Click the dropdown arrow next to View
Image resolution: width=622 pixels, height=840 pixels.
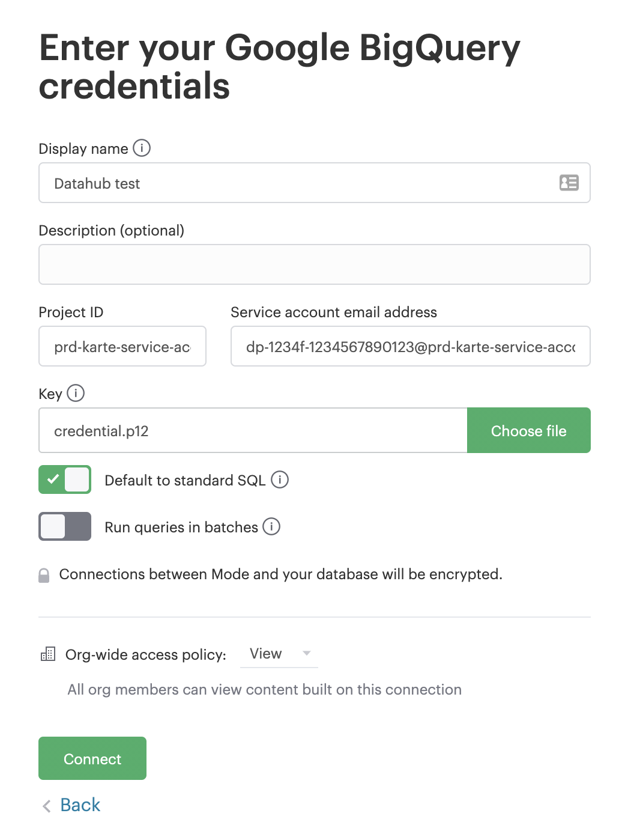coord(307,653)
